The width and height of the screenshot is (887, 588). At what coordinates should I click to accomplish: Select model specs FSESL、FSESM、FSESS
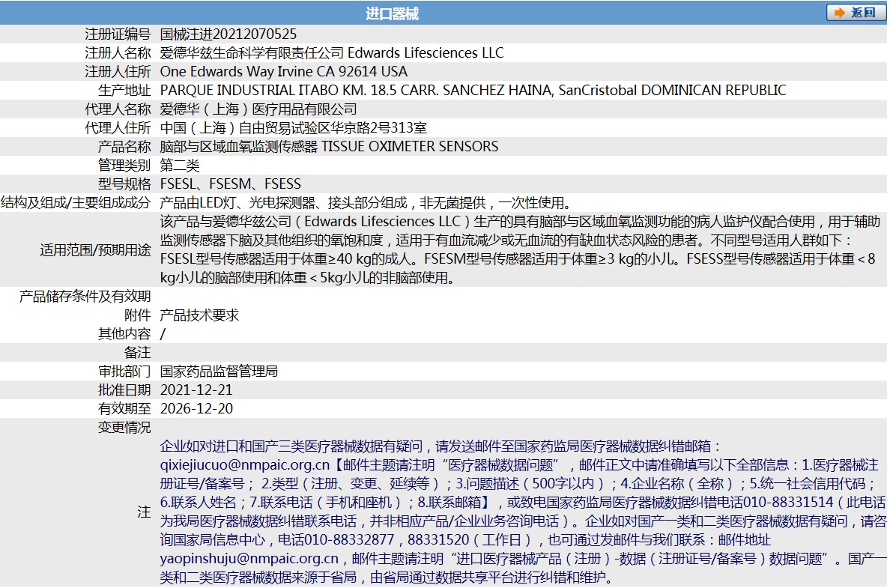click(x=230, y=184)
